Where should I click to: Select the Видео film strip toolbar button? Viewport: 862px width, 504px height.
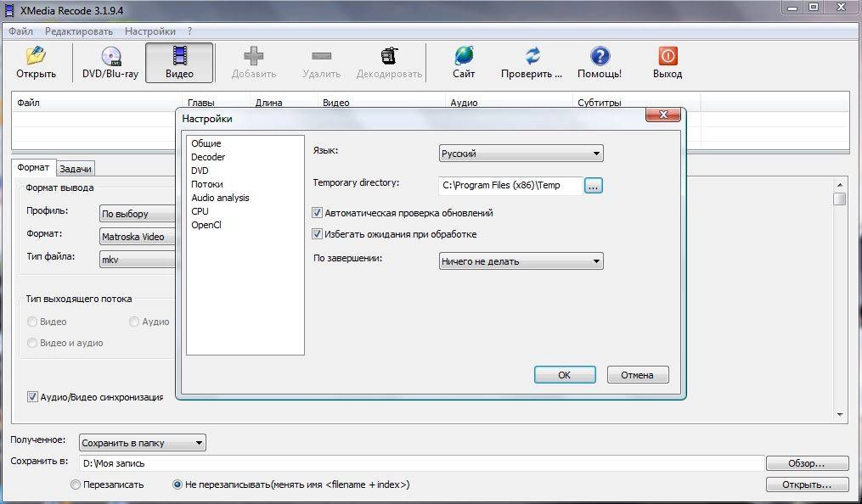click(x=179, y=63)
